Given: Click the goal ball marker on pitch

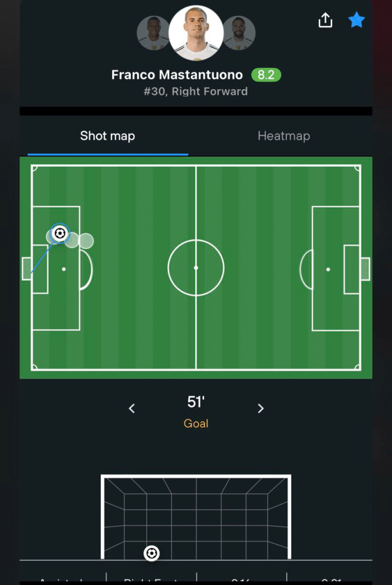Looking at the screenshot, I should 59,233.
